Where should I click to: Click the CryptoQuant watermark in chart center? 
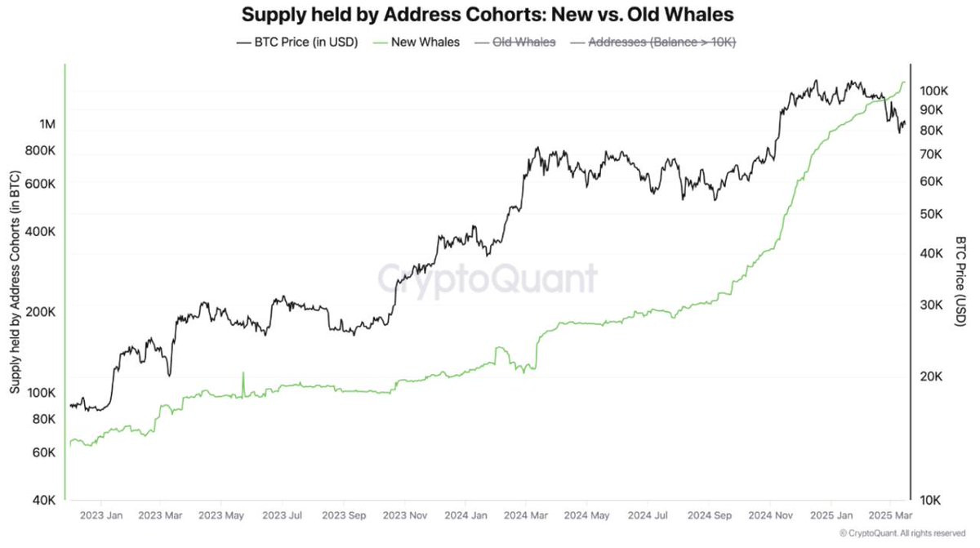click(x=488, y=278)
